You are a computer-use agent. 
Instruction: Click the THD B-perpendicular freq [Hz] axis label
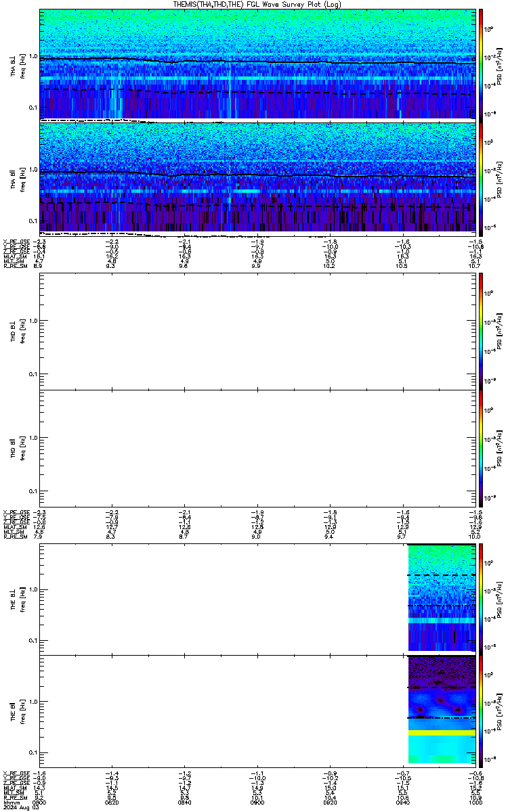point(22,332)
